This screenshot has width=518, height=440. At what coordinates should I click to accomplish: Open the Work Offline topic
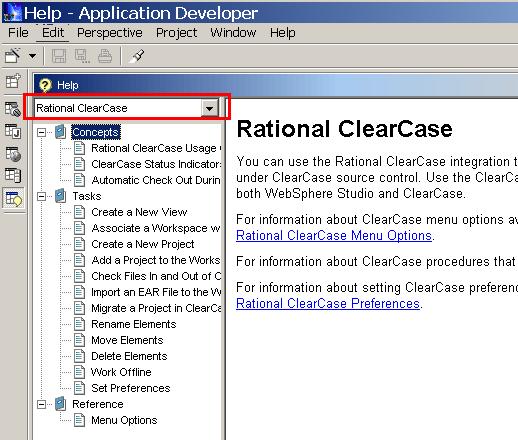[x=121, y=372]
